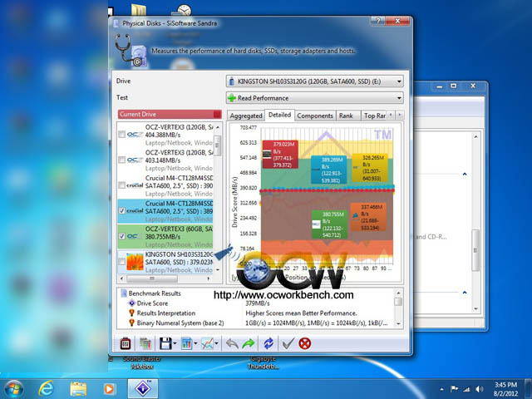532x399 pixels.
Task: Click results panel scrollbar down arrow
Action: [x=399, y=323]
